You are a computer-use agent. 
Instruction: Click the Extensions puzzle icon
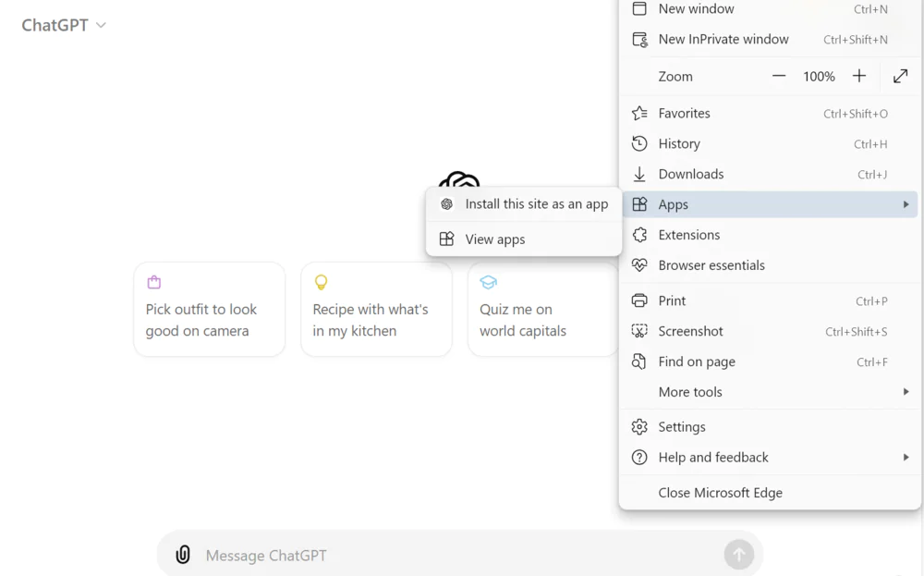pos(639,235)
